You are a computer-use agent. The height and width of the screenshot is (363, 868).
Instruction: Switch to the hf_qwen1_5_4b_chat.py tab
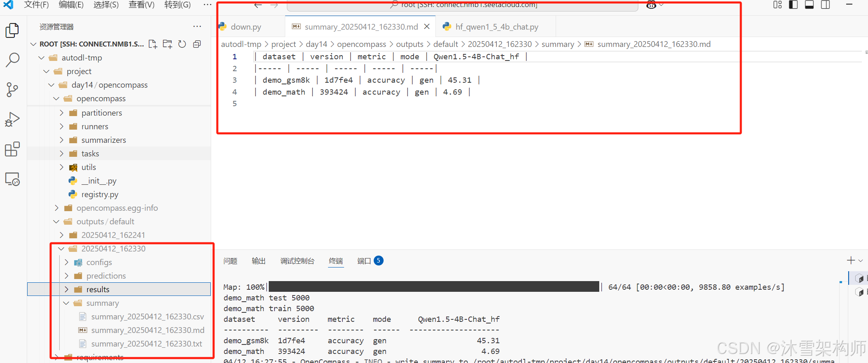click(497, 27)
